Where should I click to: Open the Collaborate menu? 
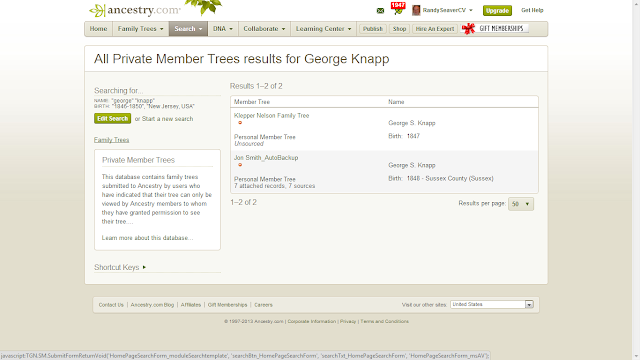pyautogui.click(x=264, y=29)
